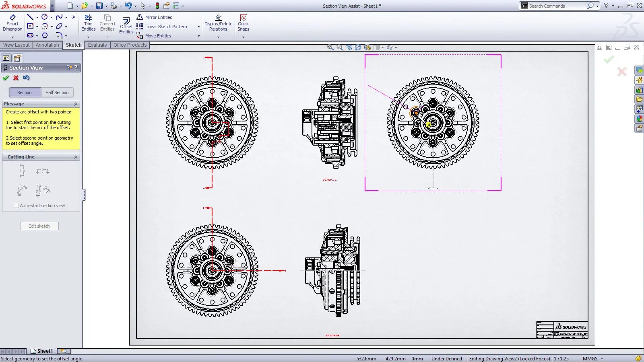Viewport: 644px width, 362px height.
Task: Click the Convert Entities icon
Action: (107, 23)
